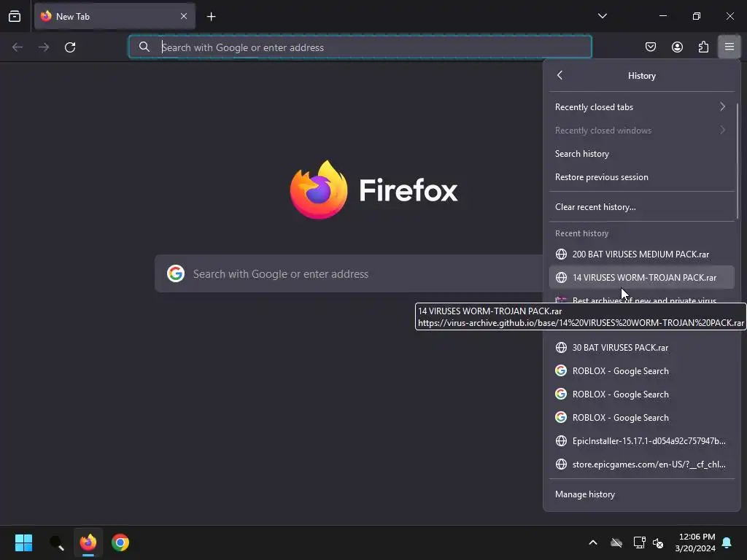Open the Windows Start menu
Viewport: 747px width, 560px height.
click(x=23, y=542)
